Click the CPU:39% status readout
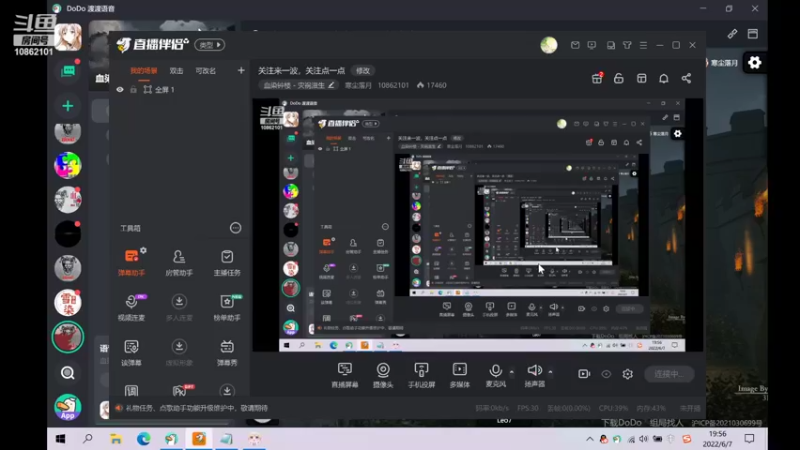 [x=613, y=408]
